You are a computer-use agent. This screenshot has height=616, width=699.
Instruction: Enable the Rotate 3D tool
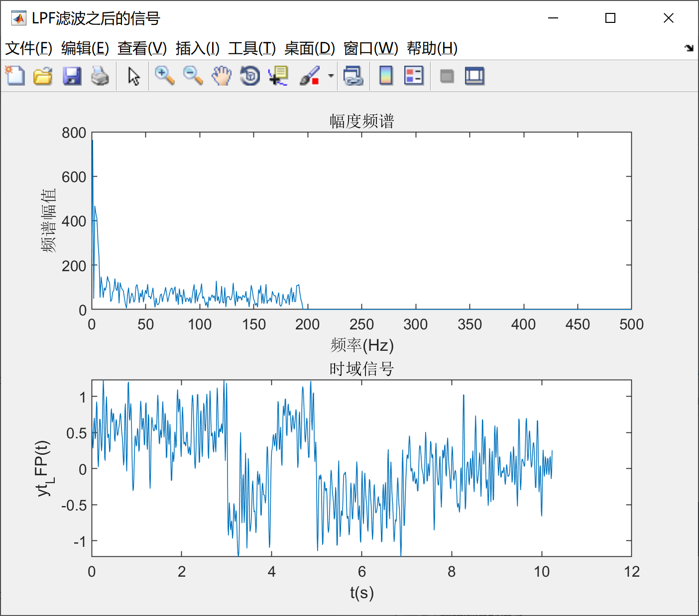coord(250,76)
